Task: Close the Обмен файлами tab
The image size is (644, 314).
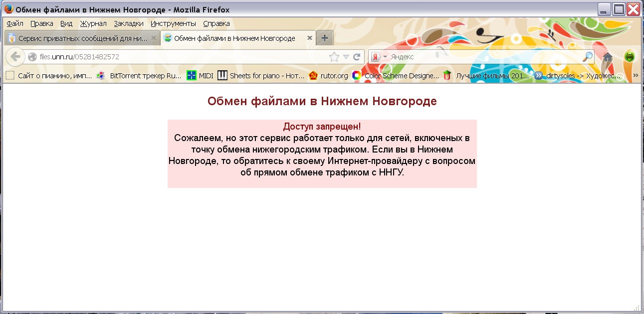Action: coord(310,38)
